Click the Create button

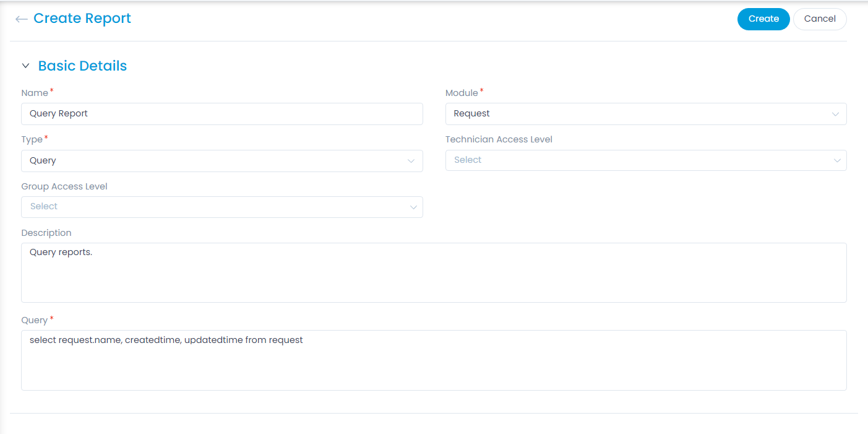click(763, 19)
